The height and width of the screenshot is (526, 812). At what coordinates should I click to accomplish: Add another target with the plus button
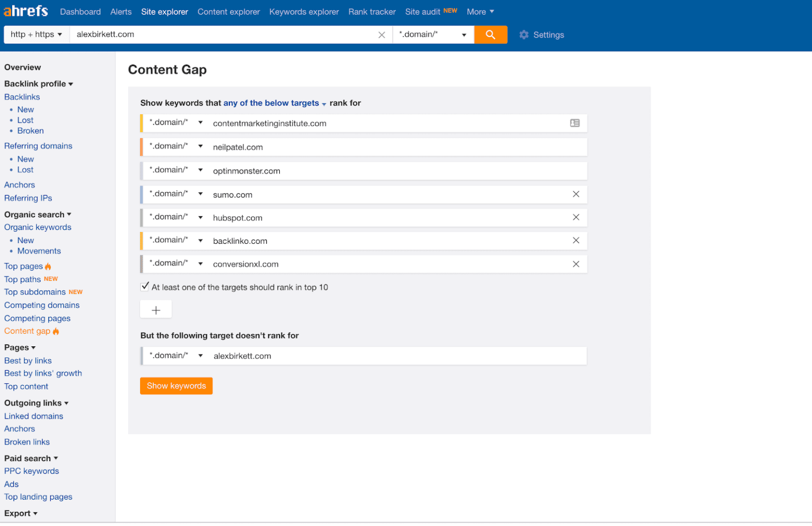pyautogui.click(x=155, y=309)
